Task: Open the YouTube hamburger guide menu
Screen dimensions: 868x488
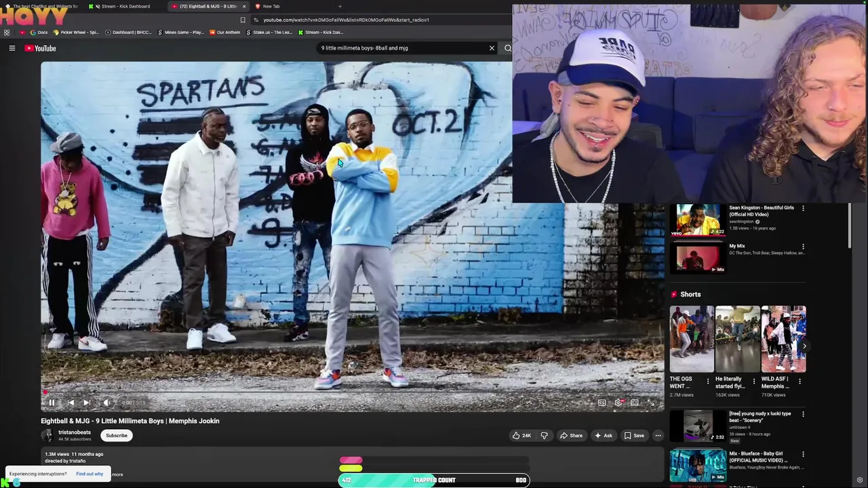Action: pos(12,48)
